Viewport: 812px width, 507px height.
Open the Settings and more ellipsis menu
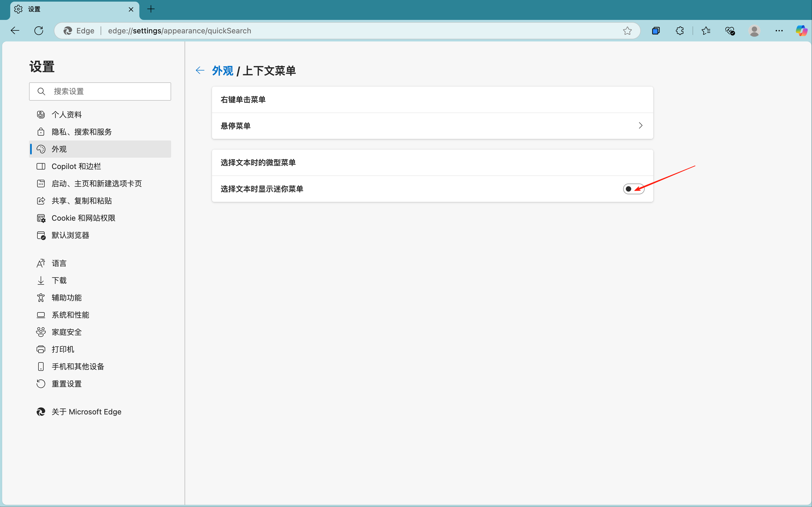click(779, 31)
